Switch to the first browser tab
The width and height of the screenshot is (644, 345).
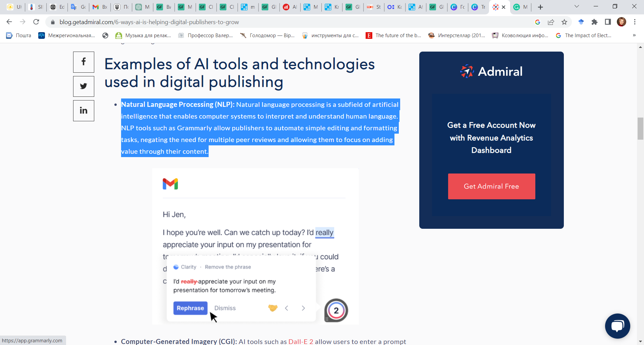click(14, 7)
